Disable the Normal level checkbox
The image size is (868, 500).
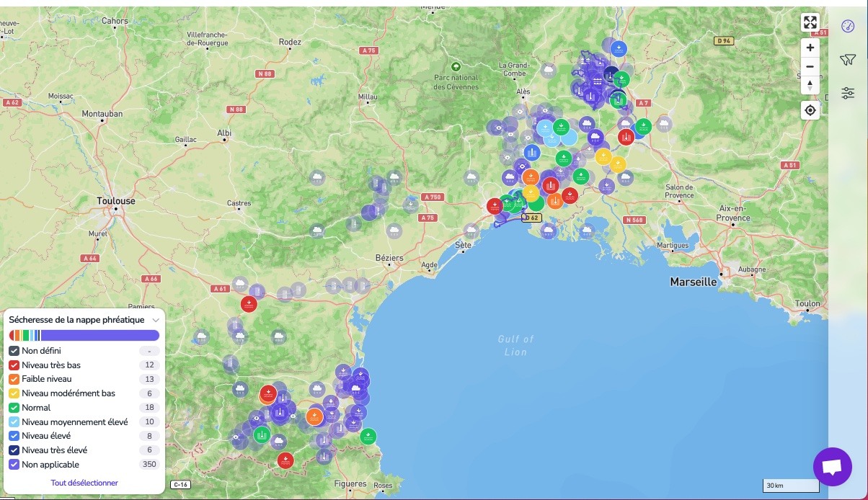click(x=14, y=408)
